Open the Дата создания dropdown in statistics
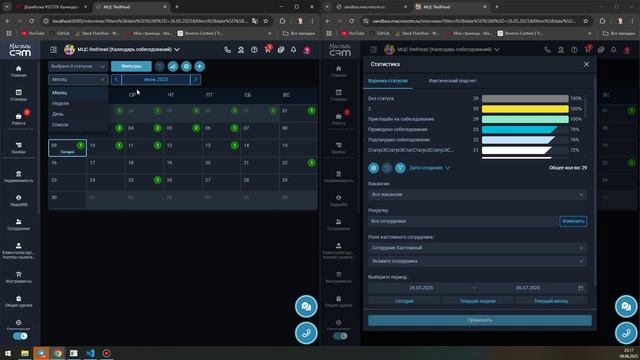The height and width of the screenshot is (360, 640). (x=429, y=168)
